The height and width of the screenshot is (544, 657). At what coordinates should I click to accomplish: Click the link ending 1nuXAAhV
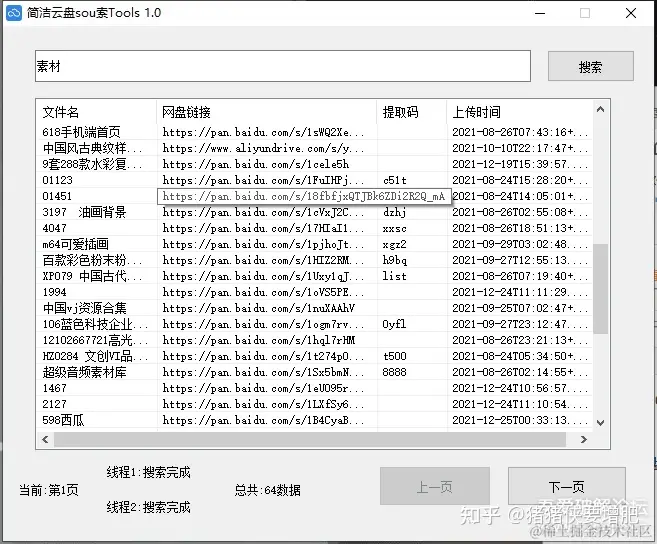click(x=259, y=308)
